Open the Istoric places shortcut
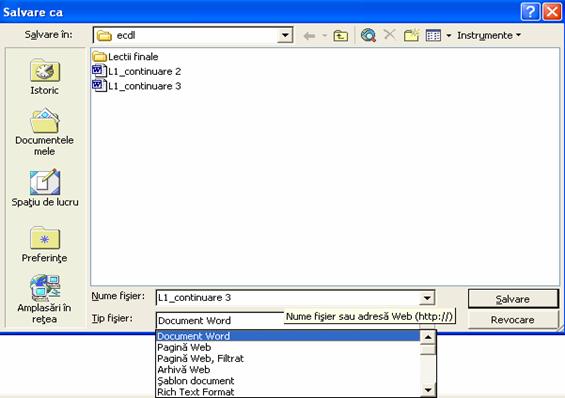The image size is (565, 398). click(44, 77)
